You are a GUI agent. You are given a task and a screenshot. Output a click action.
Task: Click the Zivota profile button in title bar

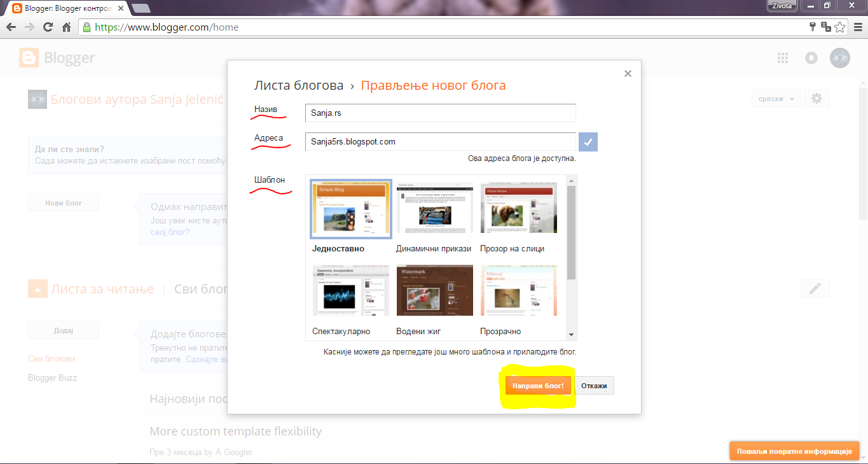(782, 4)
